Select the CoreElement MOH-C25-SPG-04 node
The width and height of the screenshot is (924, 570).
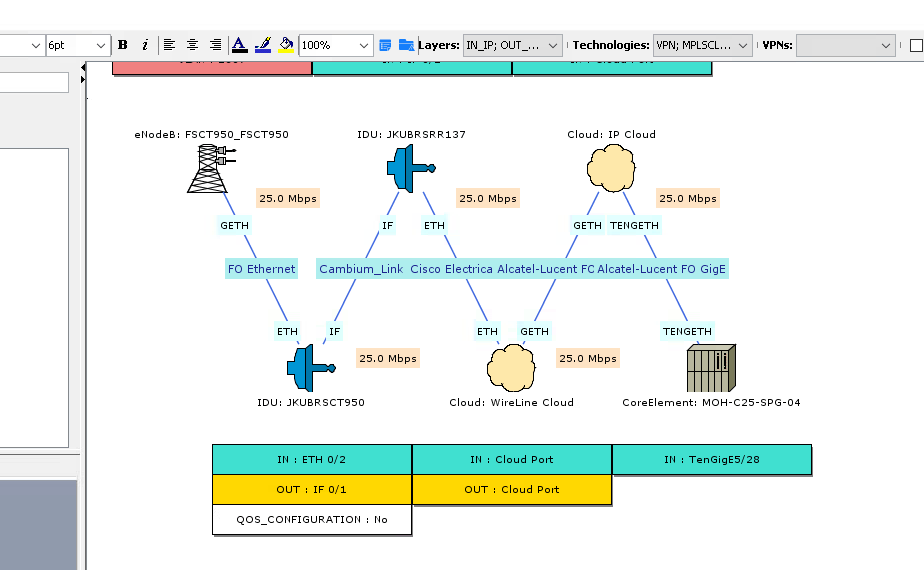pyautogui.click(x=711, y=368)
